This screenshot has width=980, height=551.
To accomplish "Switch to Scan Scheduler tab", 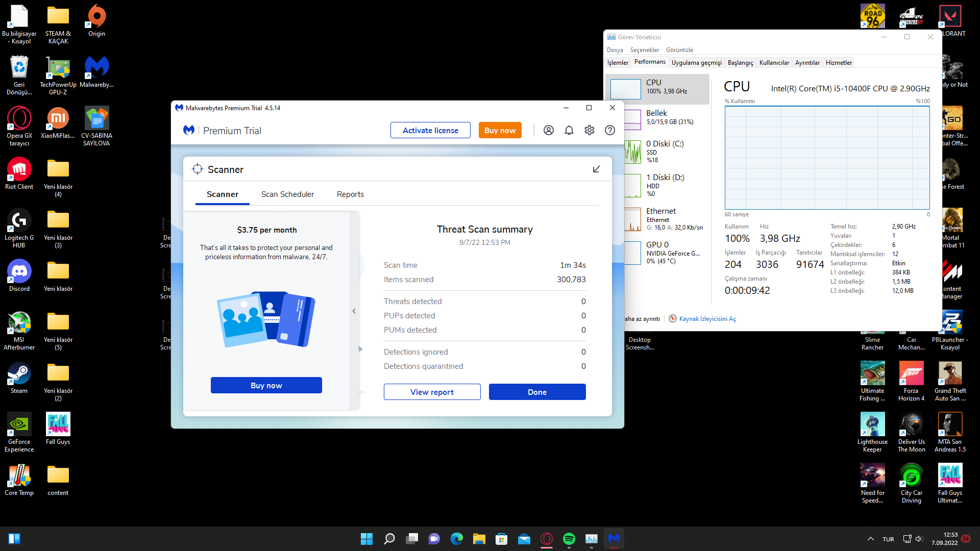I will (288, 194).
